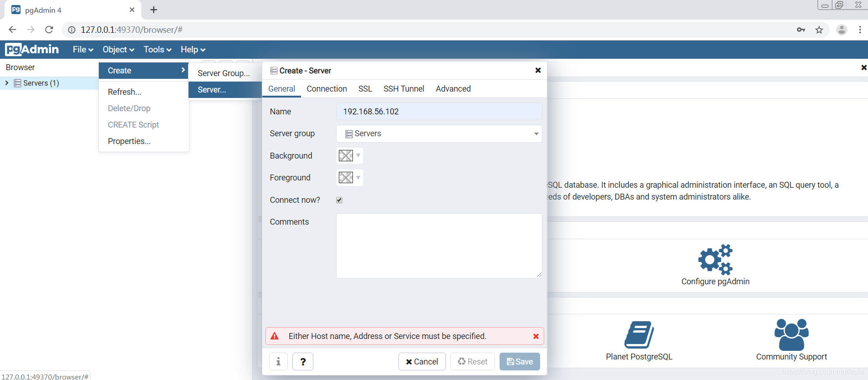Switch to the Advanced tab
The height and width of the screenshot is (380, 868).
click(453, 89)
